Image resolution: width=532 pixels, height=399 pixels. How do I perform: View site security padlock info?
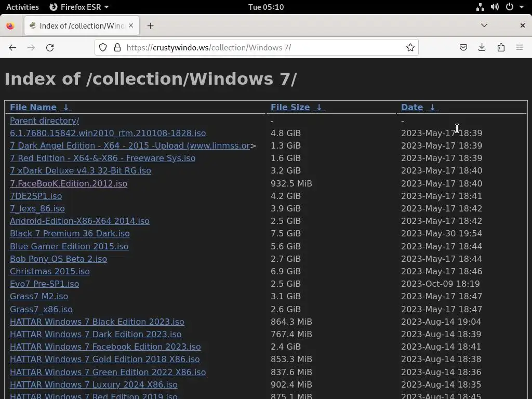117,47
